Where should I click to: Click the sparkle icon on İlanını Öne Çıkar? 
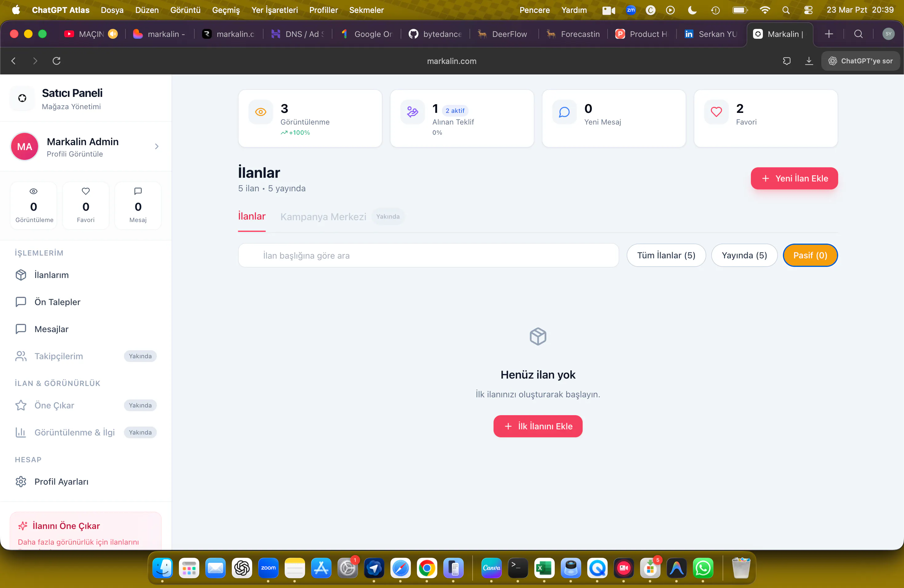(x=23, y=526)
